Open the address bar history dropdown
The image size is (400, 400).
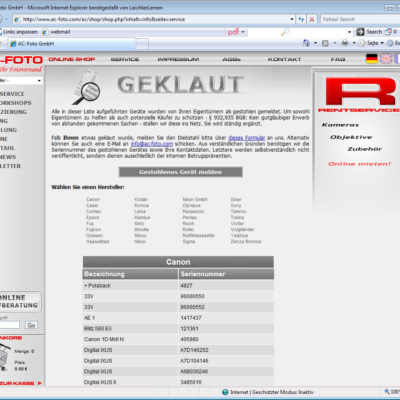pos(292,19)
